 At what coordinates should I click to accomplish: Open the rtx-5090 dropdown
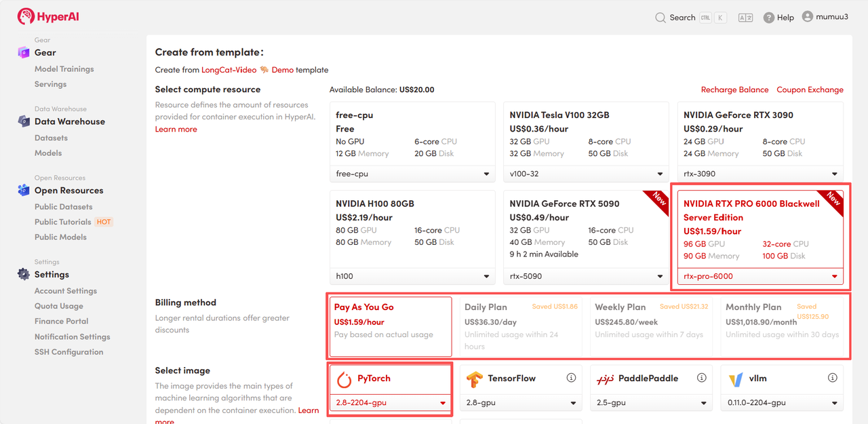(x=586, y=276)
